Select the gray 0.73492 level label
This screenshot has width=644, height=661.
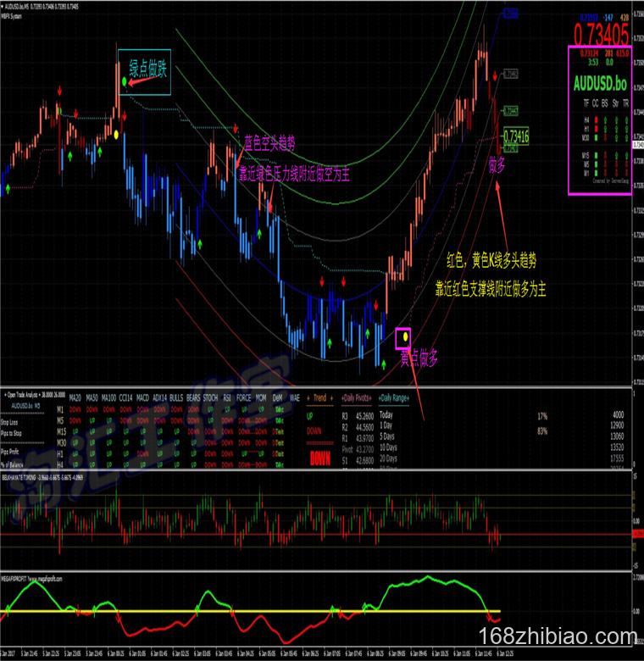511,75
